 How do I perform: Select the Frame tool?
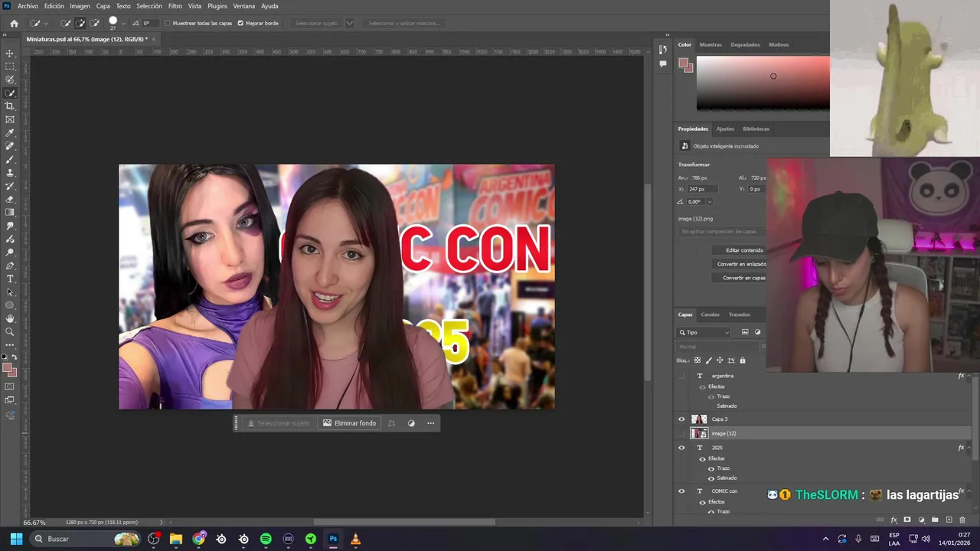pos(10,119)
